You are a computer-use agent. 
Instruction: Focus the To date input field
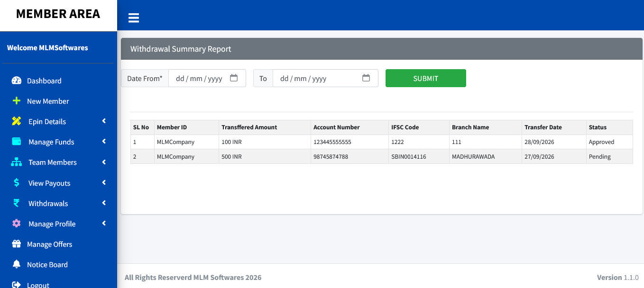pyautogui.click(x=325, y=78)
